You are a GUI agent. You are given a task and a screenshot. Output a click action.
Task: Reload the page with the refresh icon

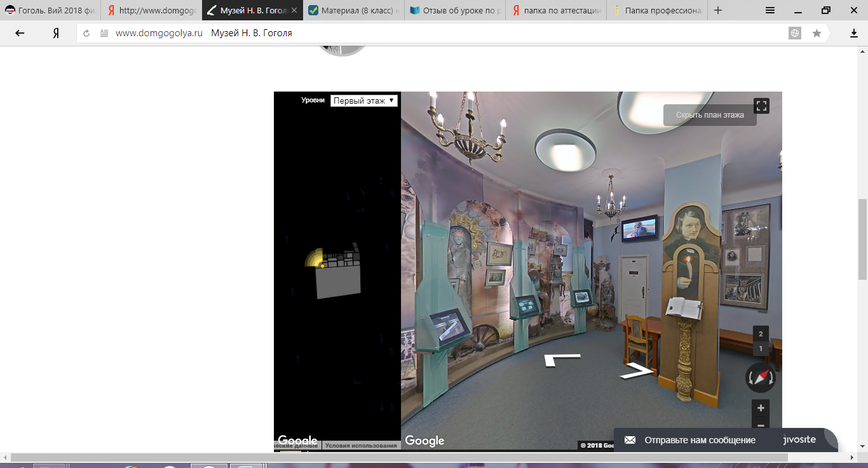[x=86, y=33]
